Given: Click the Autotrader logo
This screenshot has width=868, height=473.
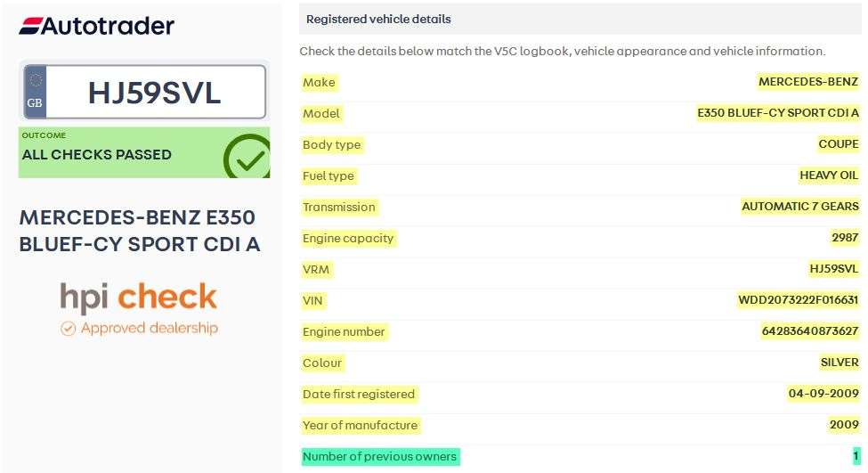Looking at the screenshot, I should point(97,26).
